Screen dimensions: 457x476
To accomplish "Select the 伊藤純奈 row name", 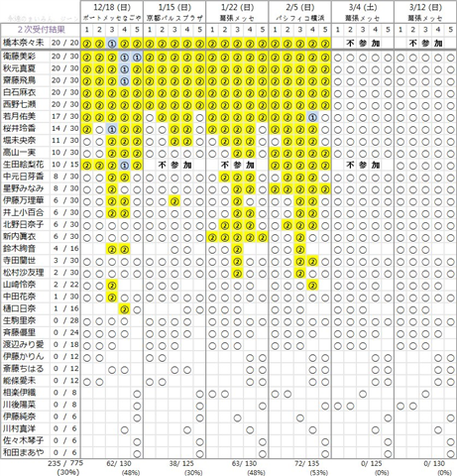I will (19, 416).
